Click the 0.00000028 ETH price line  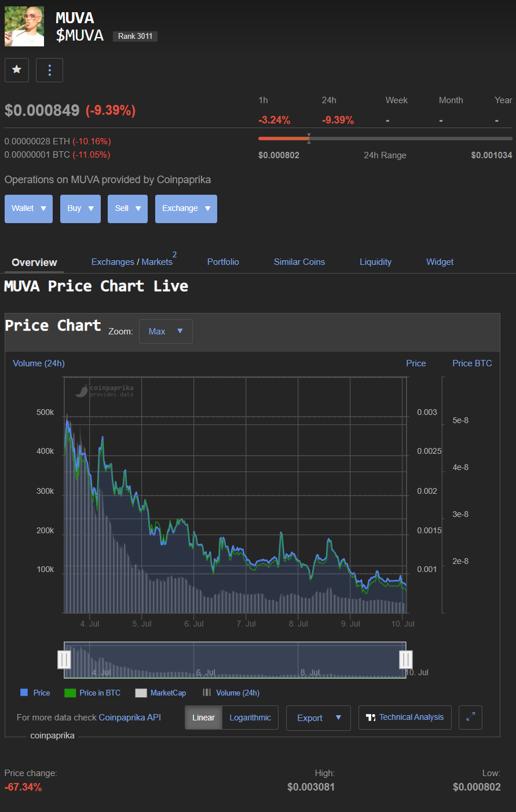point(57,141)
